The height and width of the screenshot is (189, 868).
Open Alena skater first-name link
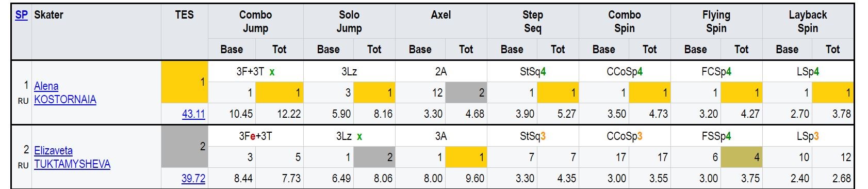click(46, 86)
